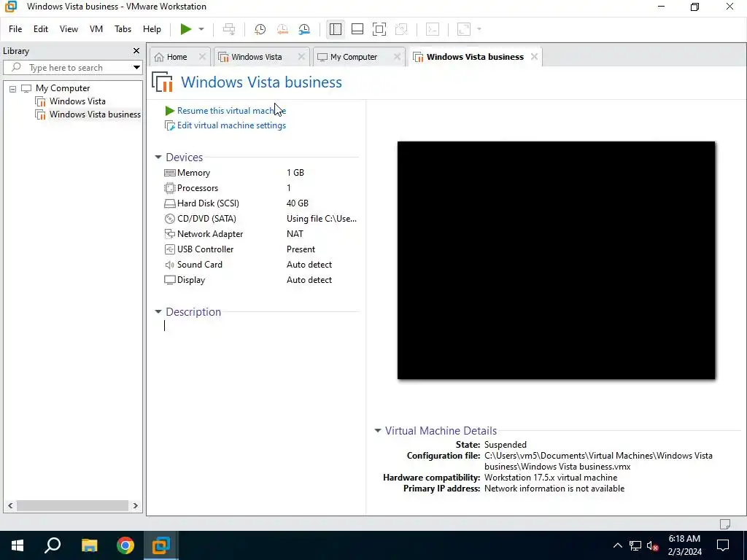
Task: Click the Network Adapter device icon
Action: point(169,234)
